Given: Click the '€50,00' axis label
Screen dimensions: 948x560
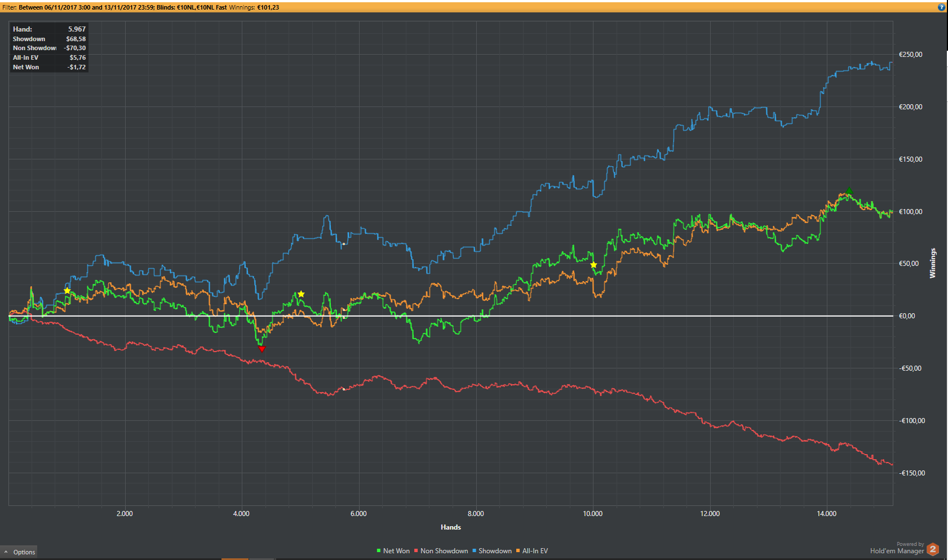Looking at the screenshot, I should coord(909,264).
